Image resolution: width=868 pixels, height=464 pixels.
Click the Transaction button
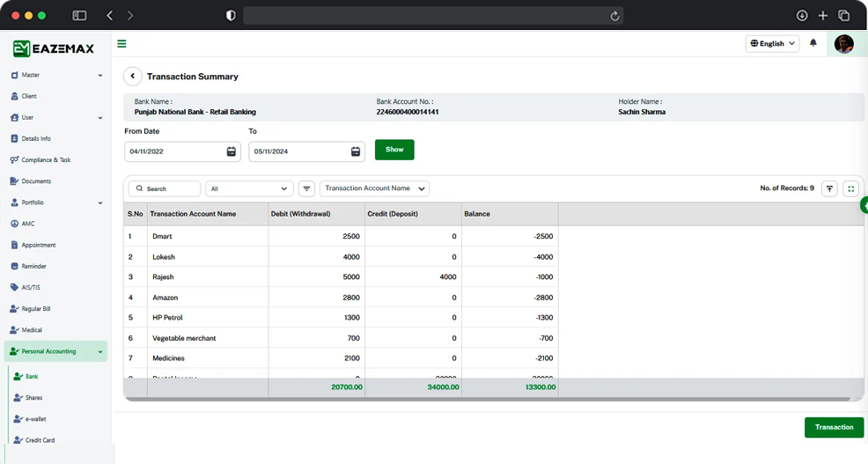(835, 427)
